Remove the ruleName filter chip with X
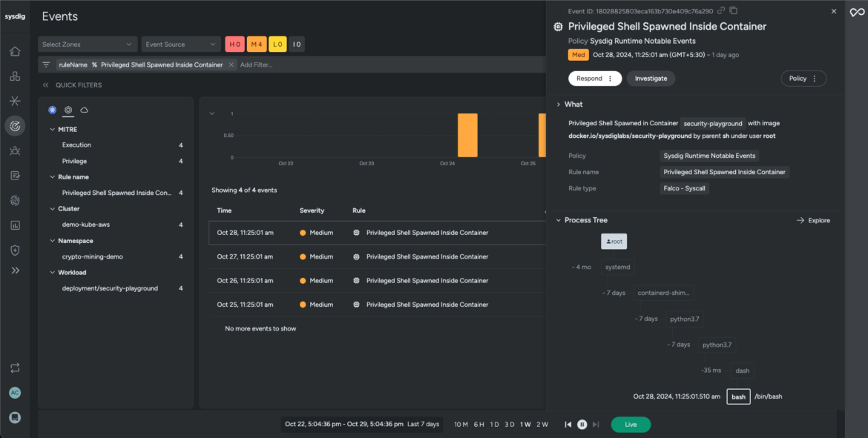 point(231,64)
